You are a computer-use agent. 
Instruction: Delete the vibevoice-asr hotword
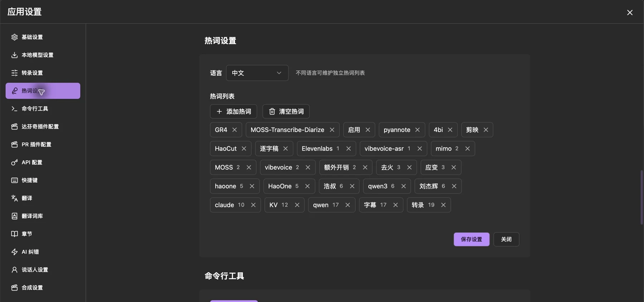tap(420, 148)
